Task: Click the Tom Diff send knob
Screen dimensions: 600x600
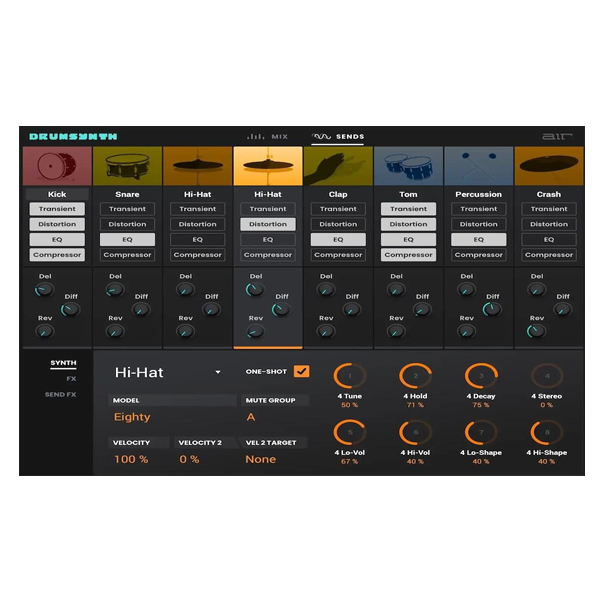Action: click(422, 310)
